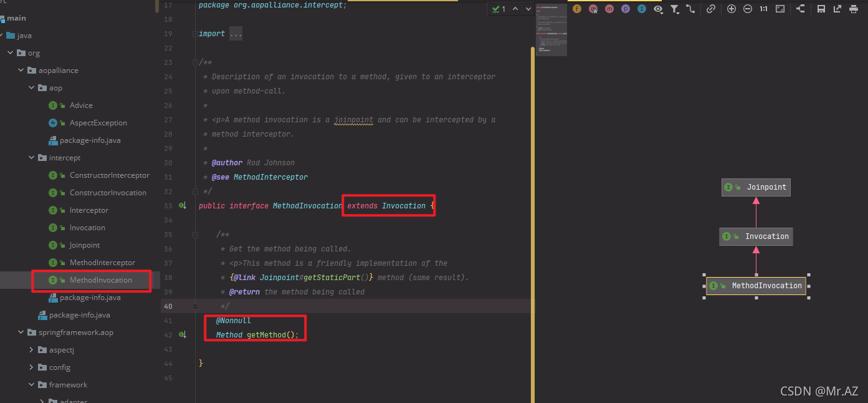The height and width of the screenshot is (403, 868).
Task: Open Advice interface in project tree
Action: click(81, 105)
